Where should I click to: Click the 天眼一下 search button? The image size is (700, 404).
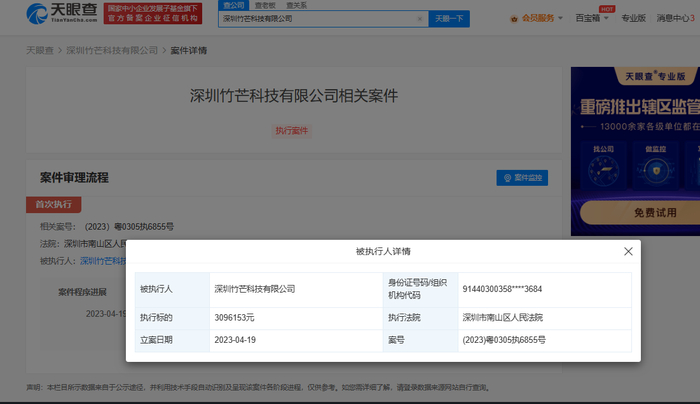tap(449, 19)
